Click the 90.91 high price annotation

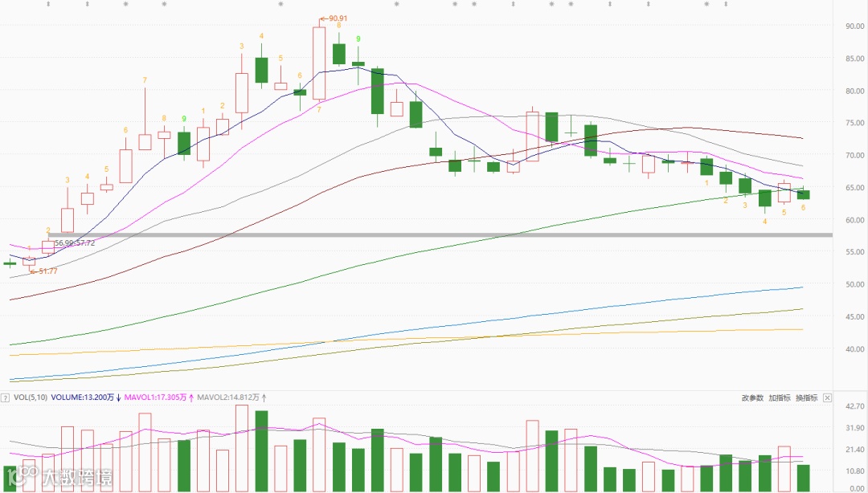334,18
